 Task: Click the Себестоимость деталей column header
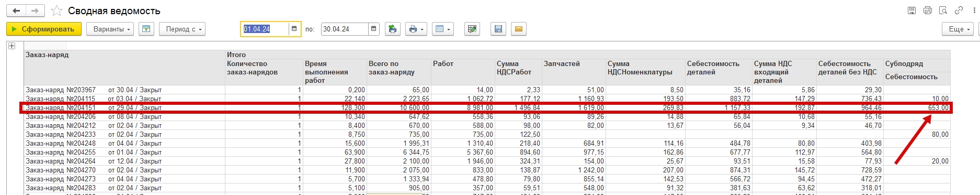click(x=719, y=72)
